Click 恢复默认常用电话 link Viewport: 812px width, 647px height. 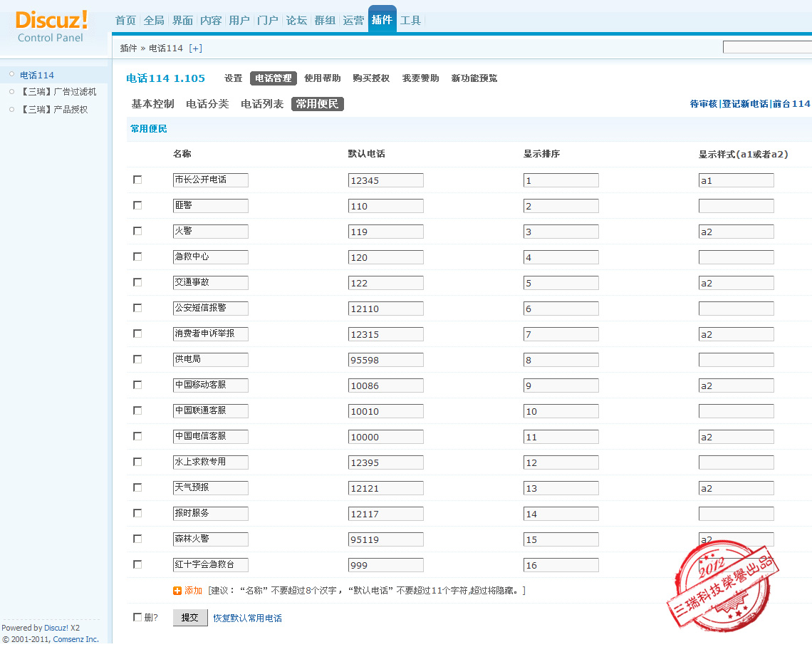[247, 618]
